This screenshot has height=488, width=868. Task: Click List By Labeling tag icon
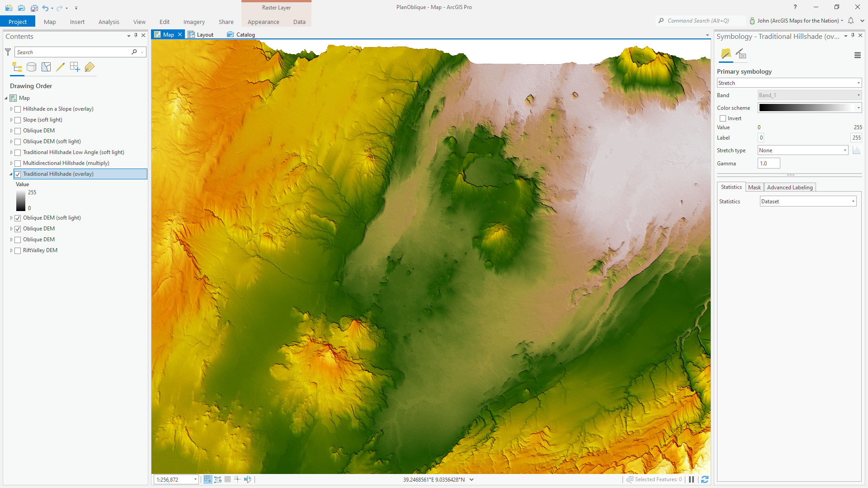click(x=90, y=67)
